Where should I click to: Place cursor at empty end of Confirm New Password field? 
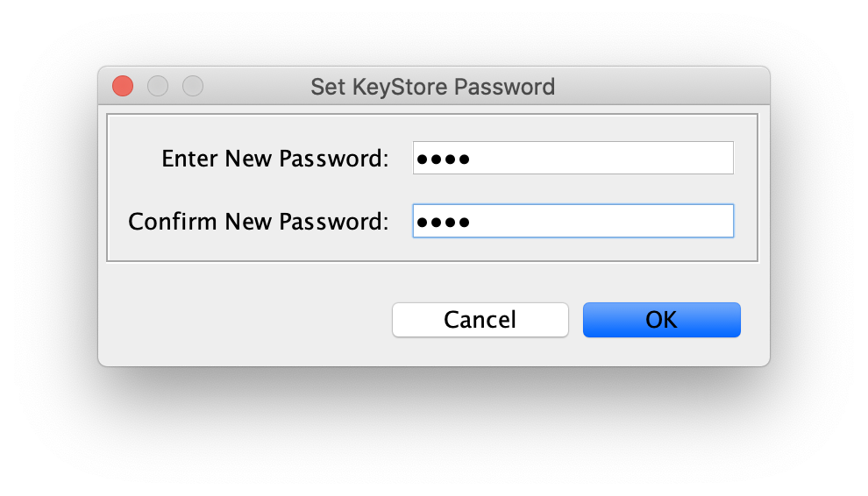pos(603,221)
